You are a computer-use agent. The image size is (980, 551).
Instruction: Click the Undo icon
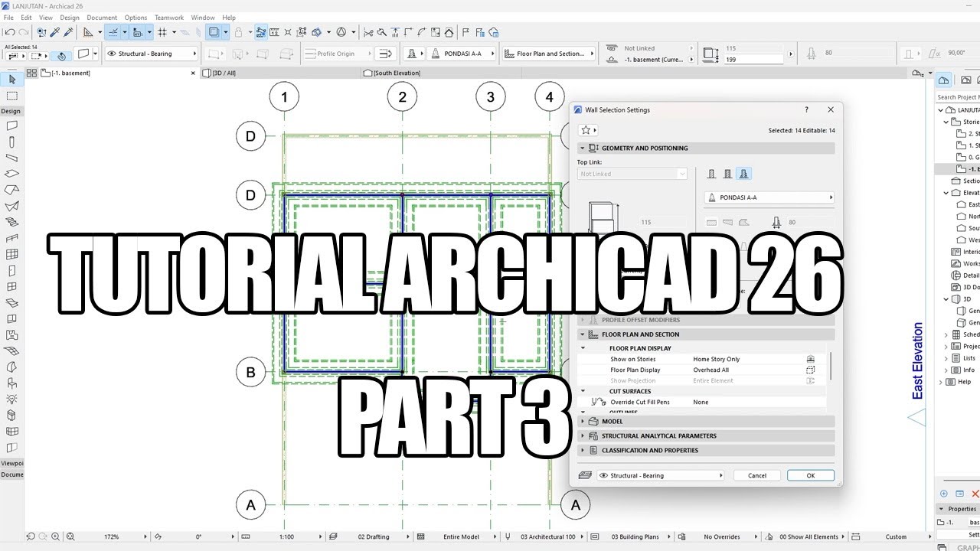(x=9, y=32)
